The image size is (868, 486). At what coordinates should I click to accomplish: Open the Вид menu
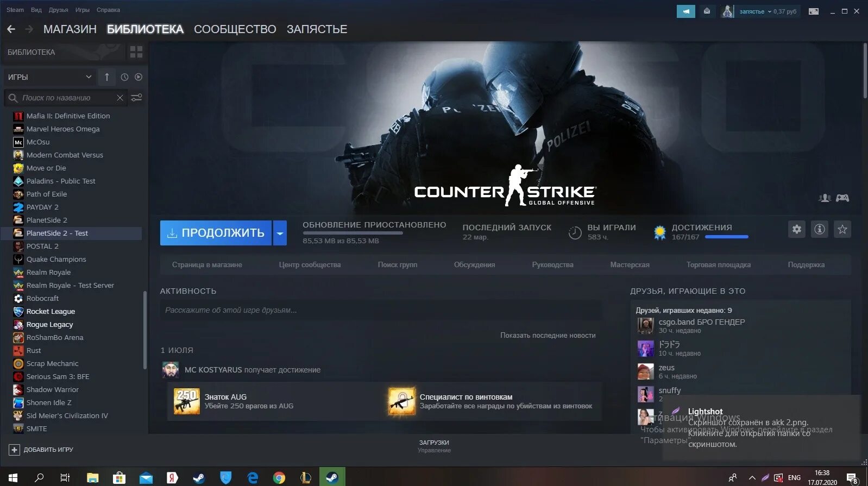(x=36, y=10)
